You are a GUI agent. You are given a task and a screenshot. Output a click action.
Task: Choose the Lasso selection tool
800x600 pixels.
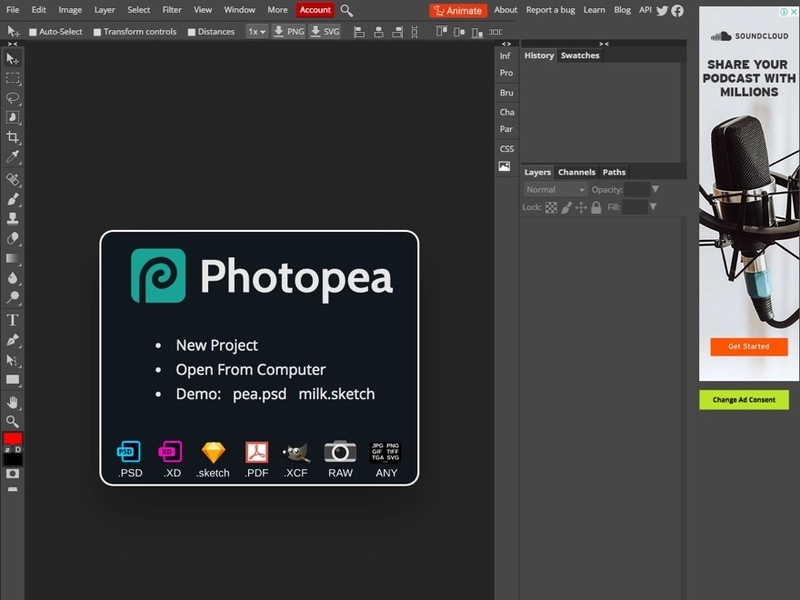12,97
